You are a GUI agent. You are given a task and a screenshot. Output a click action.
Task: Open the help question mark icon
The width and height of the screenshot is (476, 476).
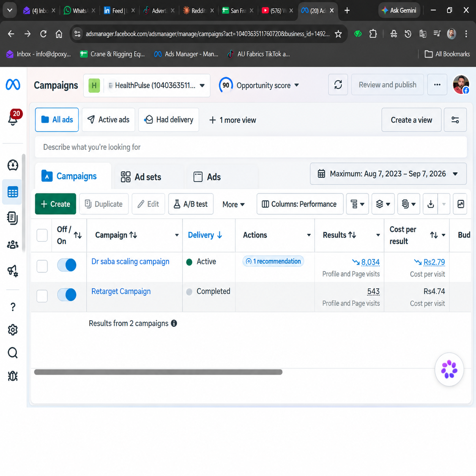pyautogui.click(x=13, y=307)
